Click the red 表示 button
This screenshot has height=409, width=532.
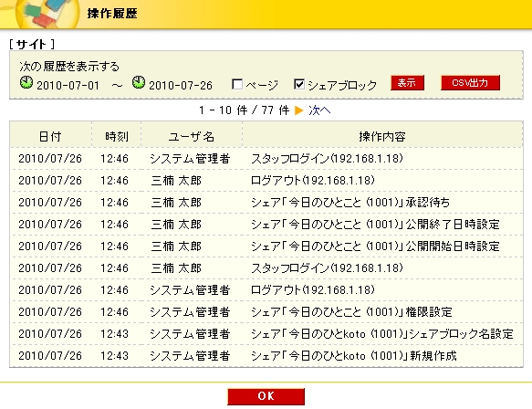click(x=407, y=83)
